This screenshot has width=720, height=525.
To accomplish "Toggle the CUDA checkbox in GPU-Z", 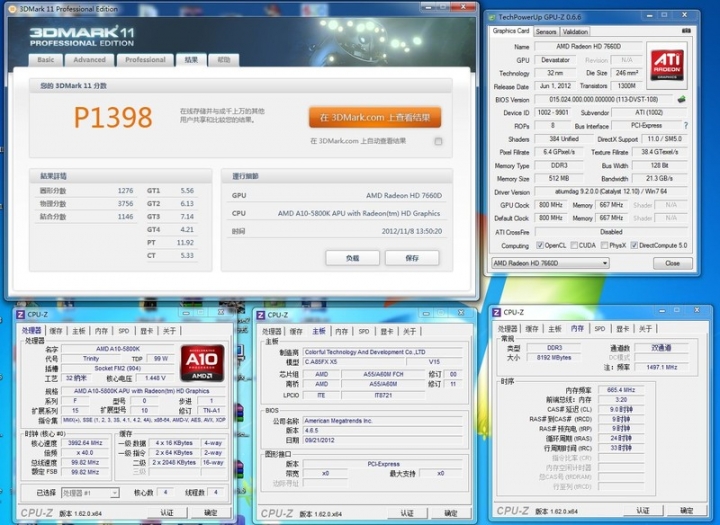I will [574, 245].
